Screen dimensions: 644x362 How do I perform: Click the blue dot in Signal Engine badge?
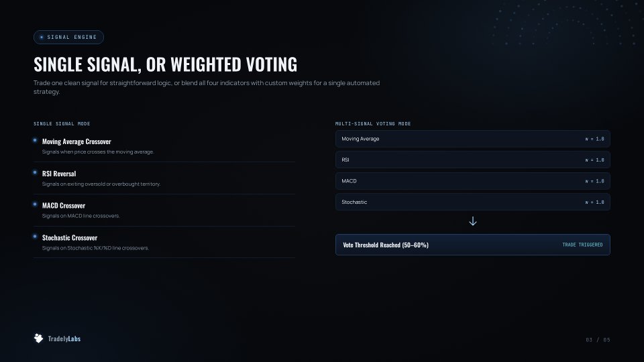(x=42, y=38)
